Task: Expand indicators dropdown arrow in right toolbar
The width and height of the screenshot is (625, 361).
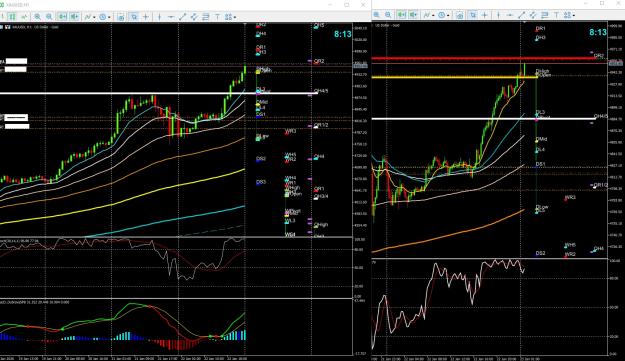Action: 433,16
